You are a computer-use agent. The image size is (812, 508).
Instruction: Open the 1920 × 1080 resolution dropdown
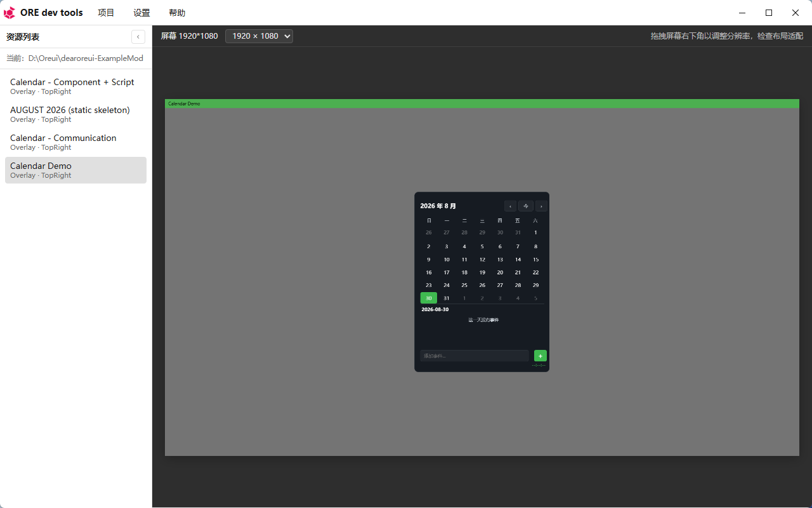point(259,36)
